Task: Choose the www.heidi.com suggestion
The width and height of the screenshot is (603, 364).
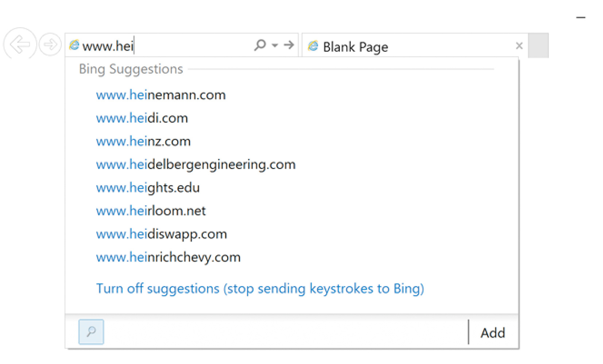Action: tap(142, 118)
